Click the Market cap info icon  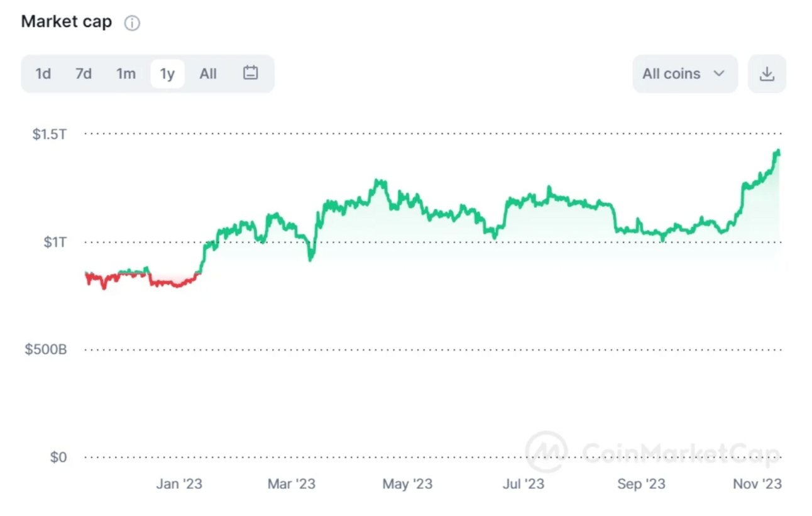[x=132, y=23]
